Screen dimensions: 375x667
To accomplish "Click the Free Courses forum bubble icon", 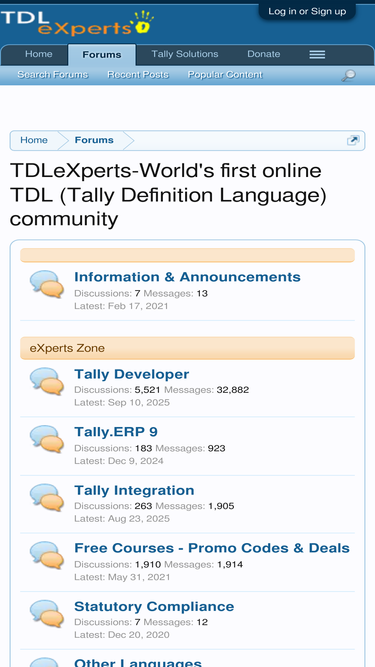I will pos(47,555).
